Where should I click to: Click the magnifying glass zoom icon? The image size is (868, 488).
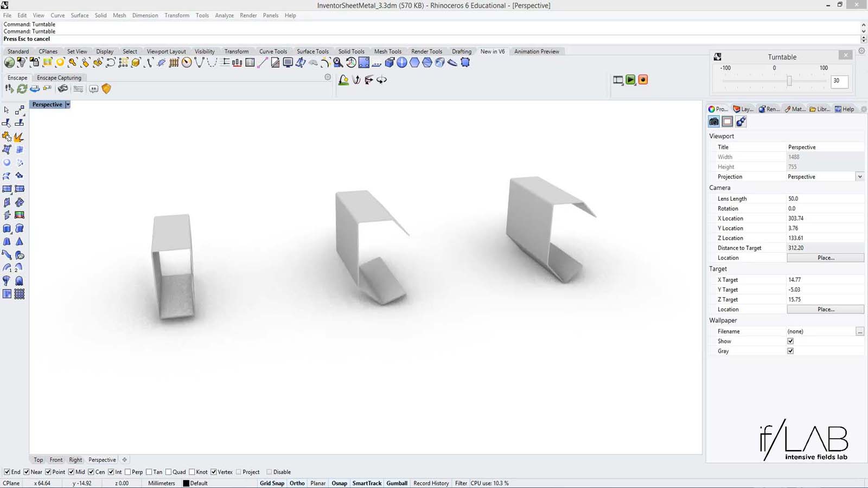[x=338, y=63]
